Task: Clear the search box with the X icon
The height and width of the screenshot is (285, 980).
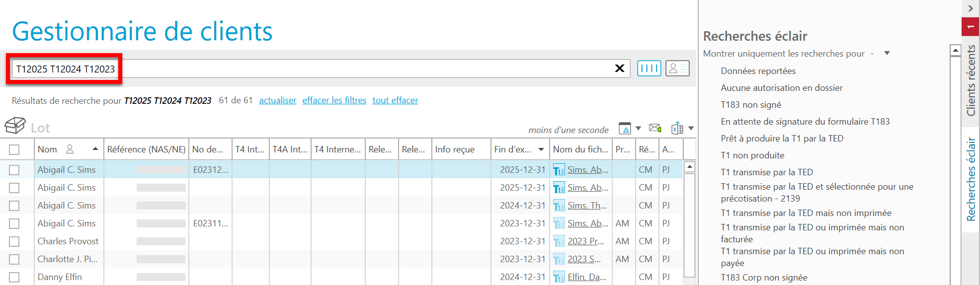Action: [x=619, y=69]
